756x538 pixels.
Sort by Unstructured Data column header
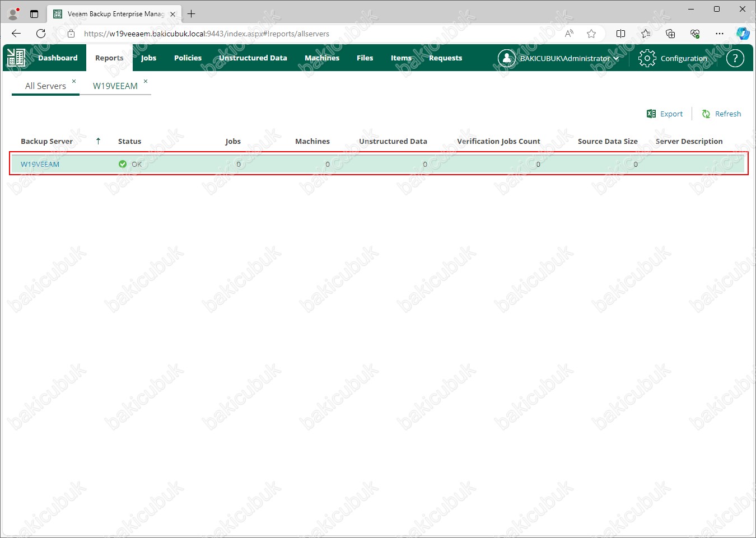tap(393, 141)
